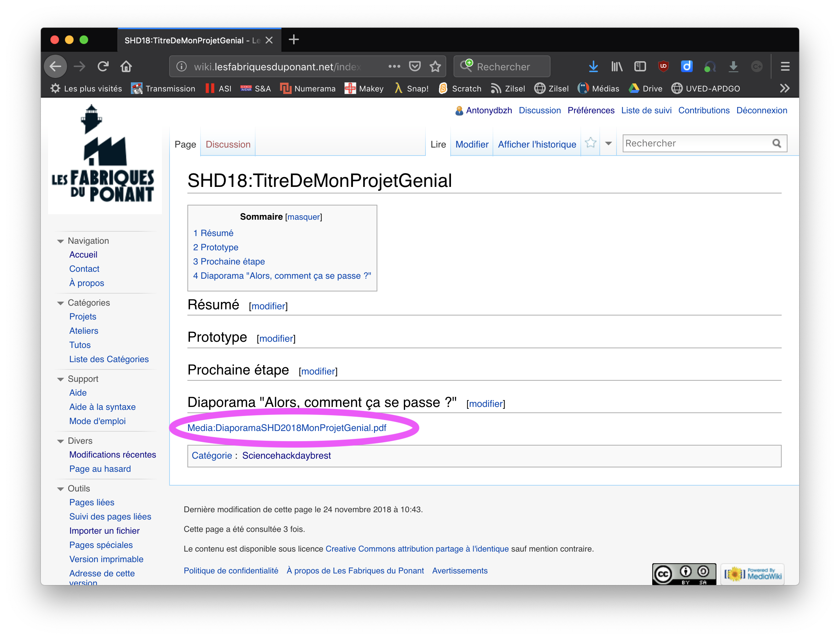Open the Firefox hamburger menu
This screenshot has height=639, width=840.
click(x=785, y=67)
